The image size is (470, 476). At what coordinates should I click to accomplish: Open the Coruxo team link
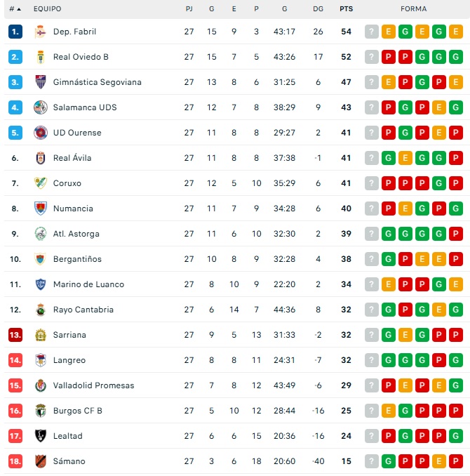67,183
